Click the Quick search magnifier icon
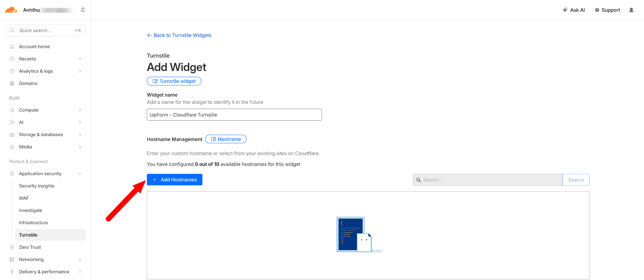The height and width of the screenshot is (280, 644). tap(12, 31)
